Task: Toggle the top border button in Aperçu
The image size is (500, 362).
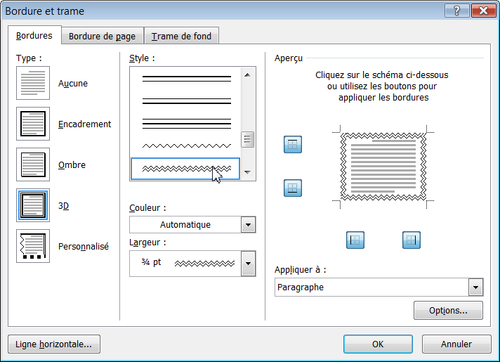Action: [293, 144]
